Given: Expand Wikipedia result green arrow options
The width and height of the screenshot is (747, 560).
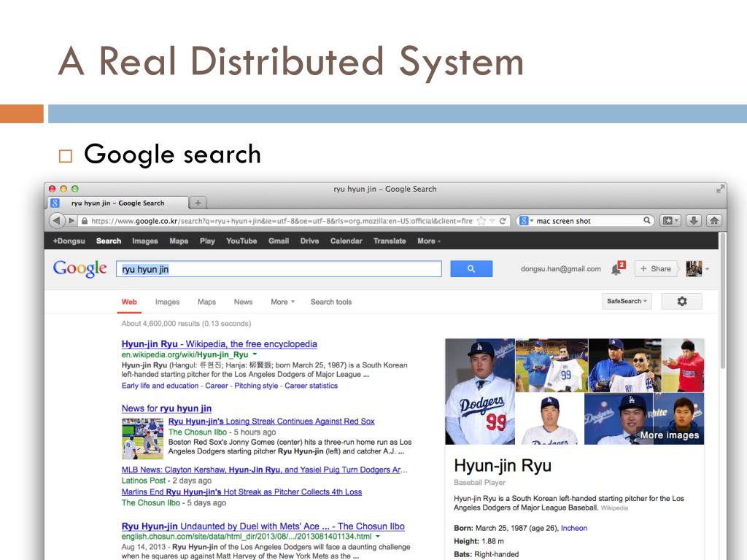Looking at the screenshot, I should (x=255, y=354).
